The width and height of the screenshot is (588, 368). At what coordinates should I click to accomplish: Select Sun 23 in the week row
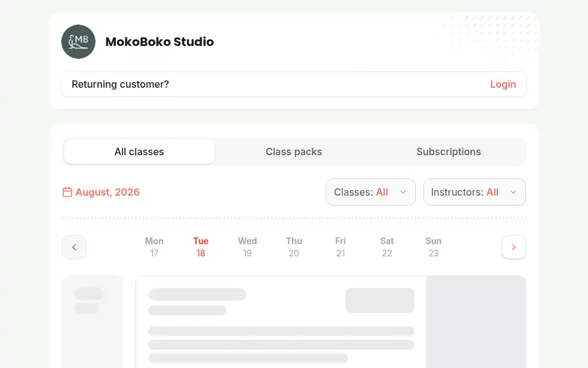coord(434,247)
